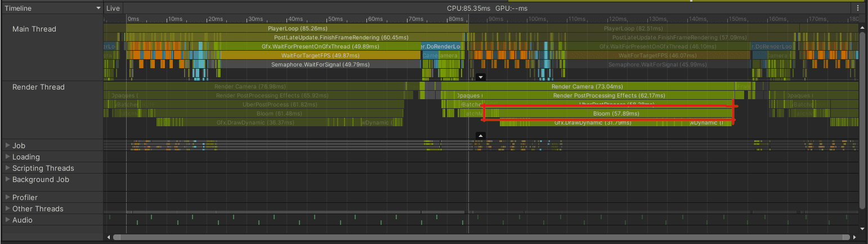
Task: Open the kebab options menu
Action: (x=858, y=8)
